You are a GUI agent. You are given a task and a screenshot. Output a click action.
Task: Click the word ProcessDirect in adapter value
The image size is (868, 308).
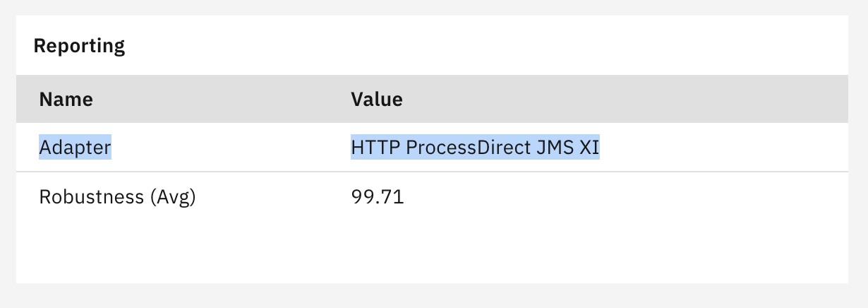pyautogui.click(x=470, y=148)
